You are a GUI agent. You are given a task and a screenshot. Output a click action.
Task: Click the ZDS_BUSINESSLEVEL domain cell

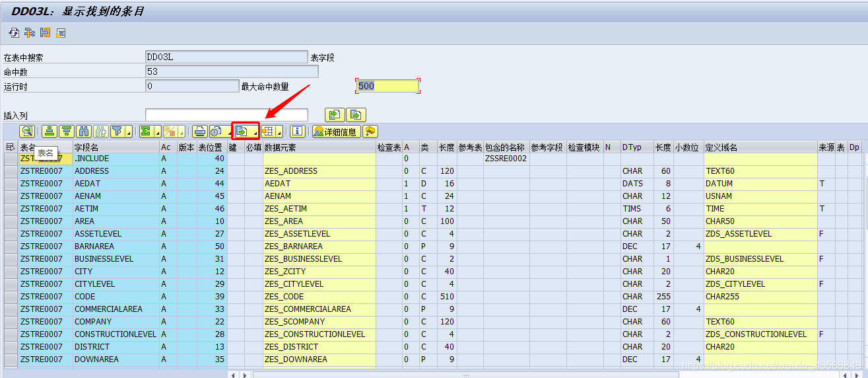click(760, 259)
